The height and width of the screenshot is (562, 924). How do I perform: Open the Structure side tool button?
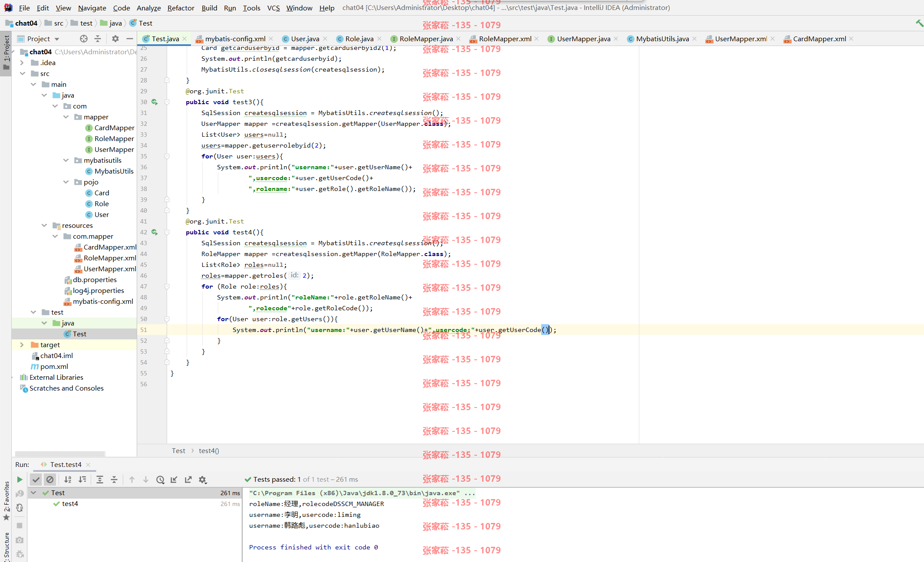[6, 546]
